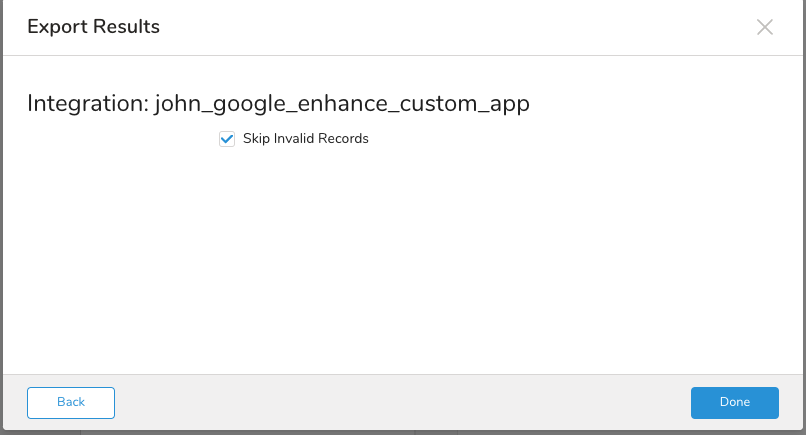The height and width of the screenshot is (435, 806).
Task: Click the dialog header bar beside the title
Action: 450,27
